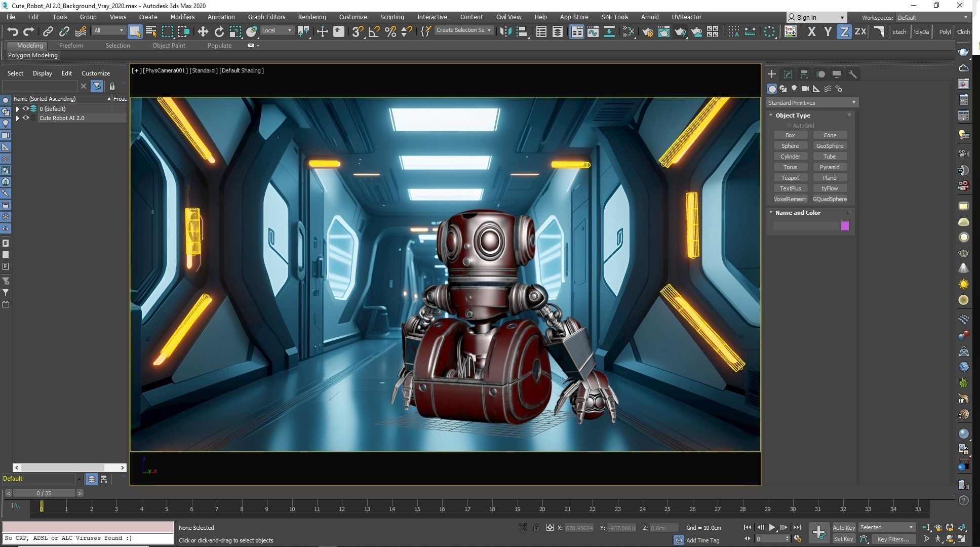Click the Undo arrow icon
Viewport: 980px width, 547px height.
point(13,32)
